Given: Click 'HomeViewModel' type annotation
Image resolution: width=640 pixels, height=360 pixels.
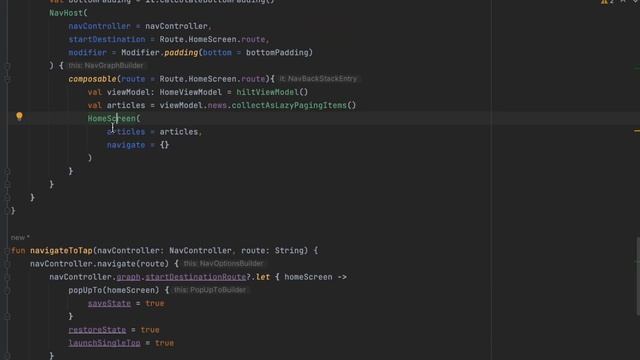Looking at the screenshot, I should 191,92.
